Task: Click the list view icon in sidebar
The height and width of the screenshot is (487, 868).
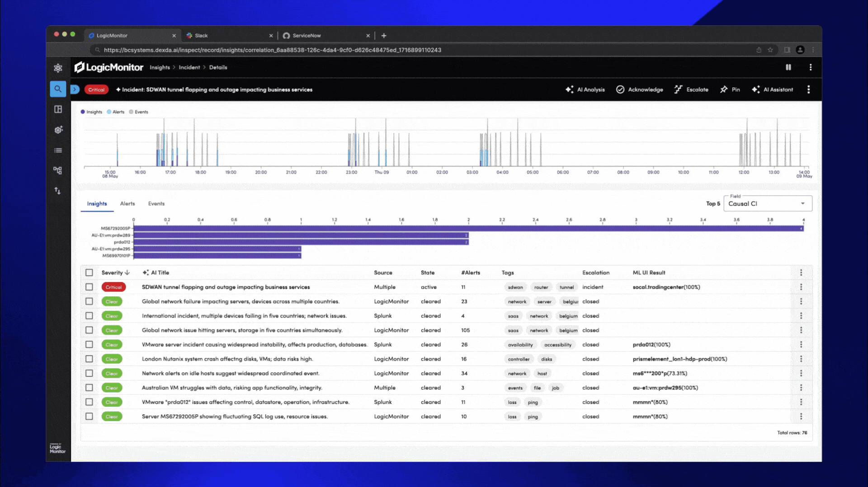Action: tap(58, 150)
